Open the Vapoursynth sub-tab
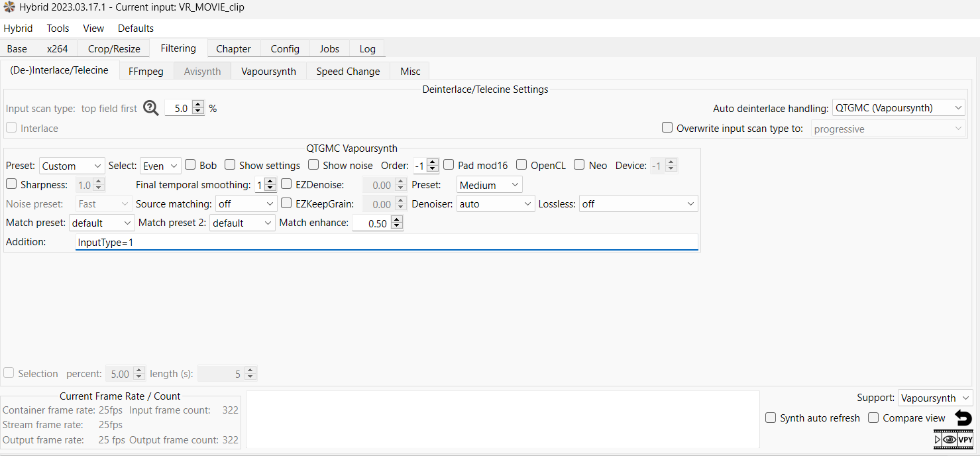Viewport: 980px width, 456px height. [x=268, y=71]
